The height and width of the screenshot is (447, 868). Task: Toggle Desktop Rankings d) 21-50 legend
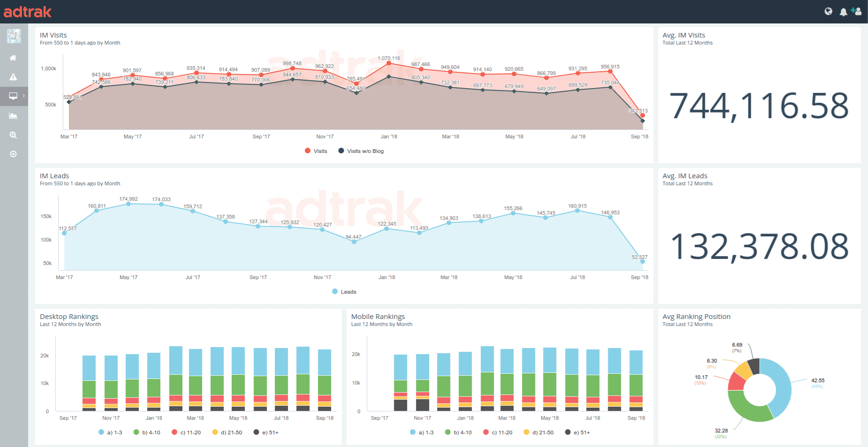click(227, 432)
